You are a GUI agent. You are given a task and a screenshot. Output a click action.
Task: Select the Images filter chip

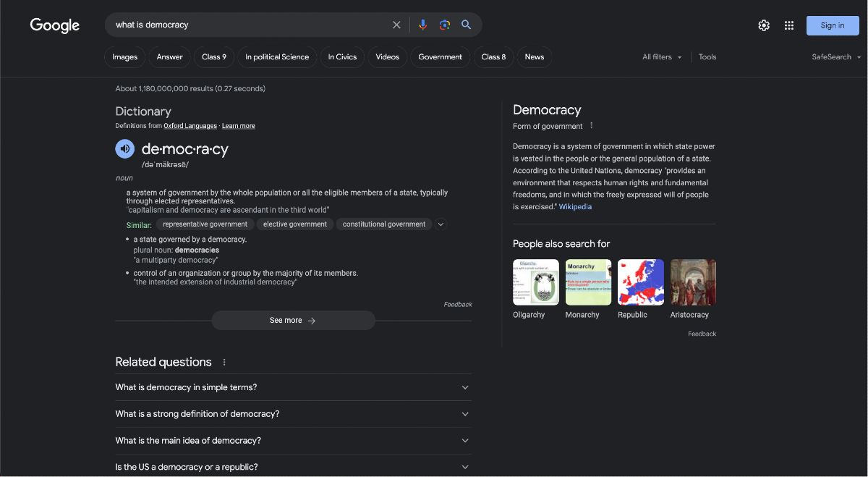(124, 57)
